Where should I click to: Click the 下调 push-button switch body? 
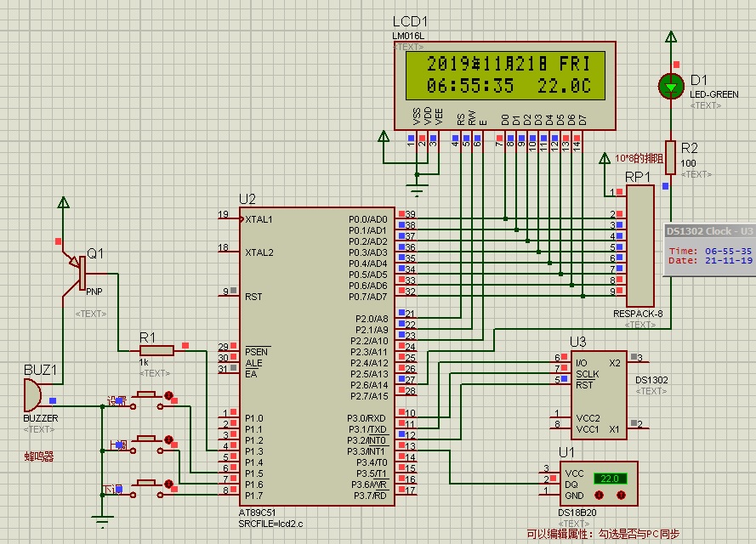(146, 488)
